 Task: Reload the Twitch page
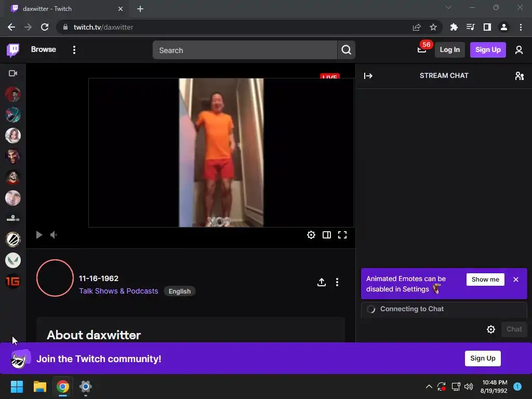(45, 27)
